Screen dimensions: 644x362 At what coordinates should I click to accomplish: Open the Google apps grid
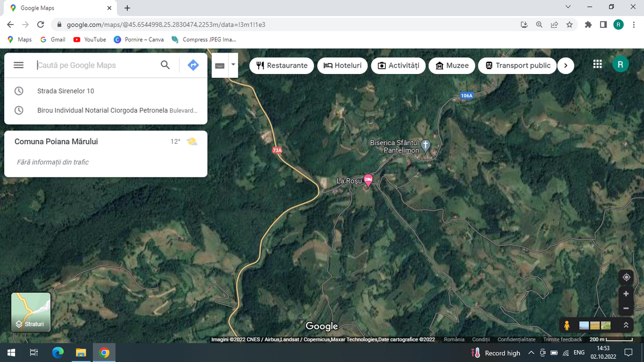(x=597, y=64)
